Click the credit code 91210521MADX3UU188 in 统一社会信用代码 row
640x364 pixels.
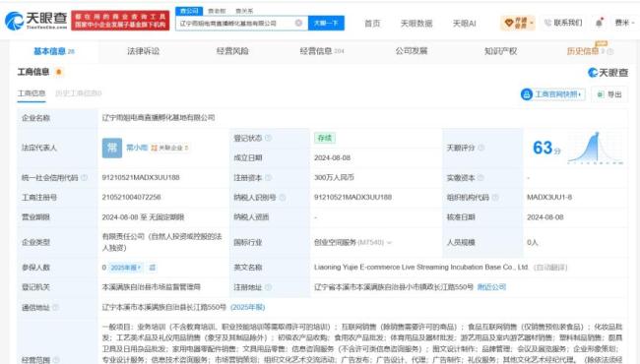point(141,178)
